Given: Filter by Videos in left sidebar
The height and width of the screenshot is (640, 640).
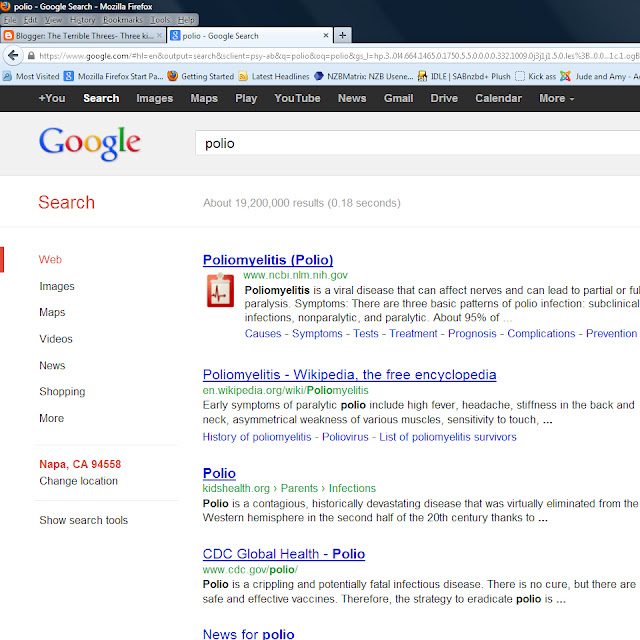Looking at the screenshot, I should click(56, 339).
